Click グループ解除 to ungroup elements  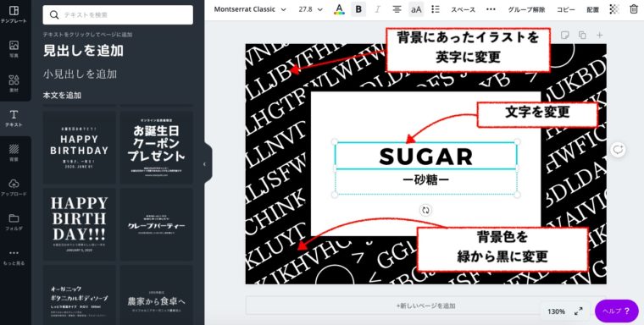pyautogui.click(x=526, y=9)
